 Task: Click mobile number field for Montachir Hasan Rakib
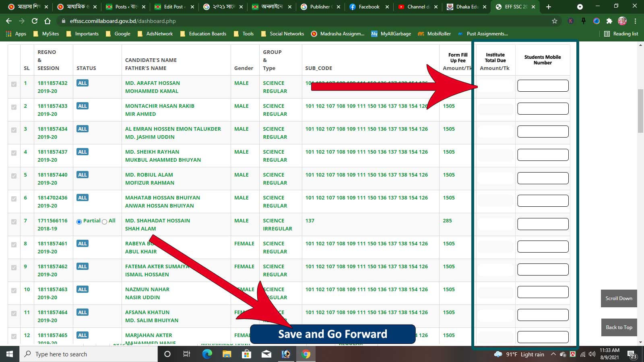pos(543,109)
